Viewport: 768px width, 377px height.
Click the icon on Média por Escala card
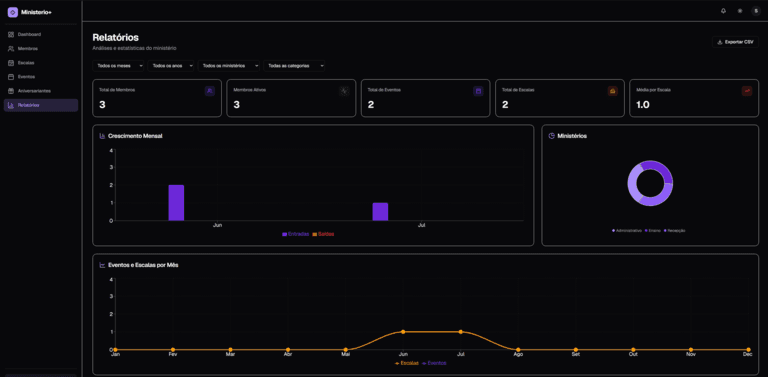(x=747, y=91)
